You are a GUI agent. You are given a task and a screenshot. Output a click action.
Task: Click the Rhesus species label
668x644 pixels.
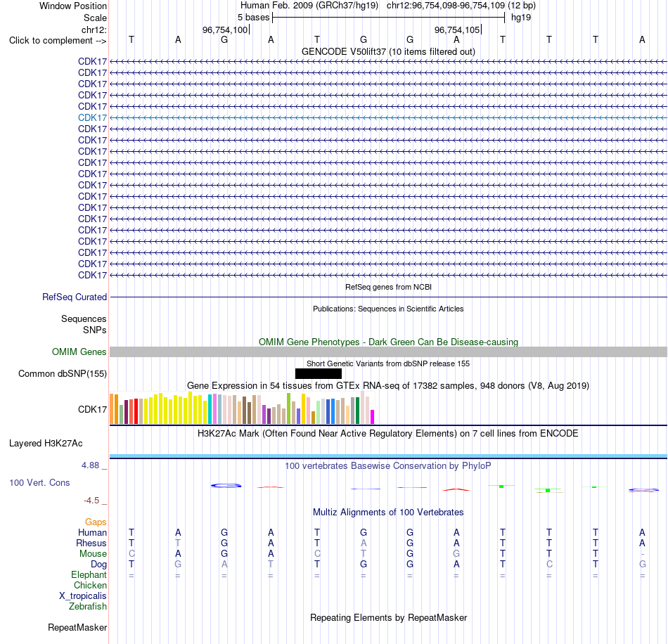91,543
